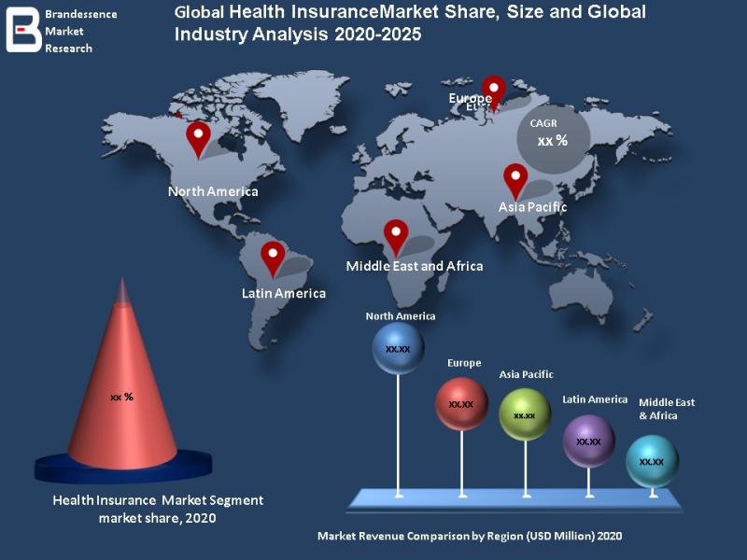Click the North America map label
Viewport: 747px width, 560px height.
(213, 191)
